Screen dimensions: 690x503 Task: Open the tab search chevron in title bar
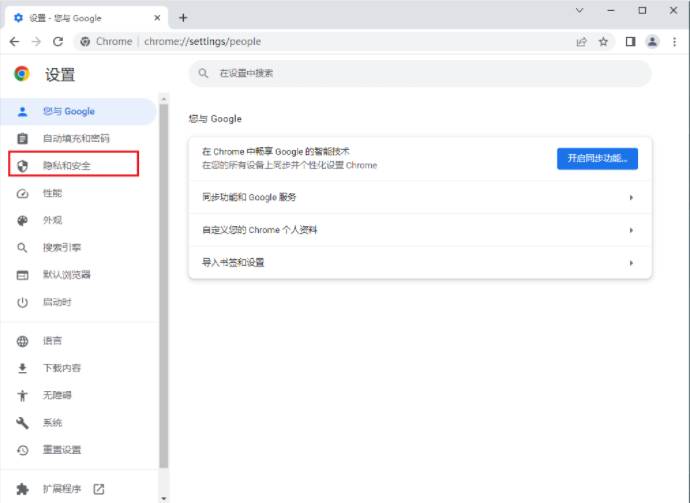tap(580, 10)
